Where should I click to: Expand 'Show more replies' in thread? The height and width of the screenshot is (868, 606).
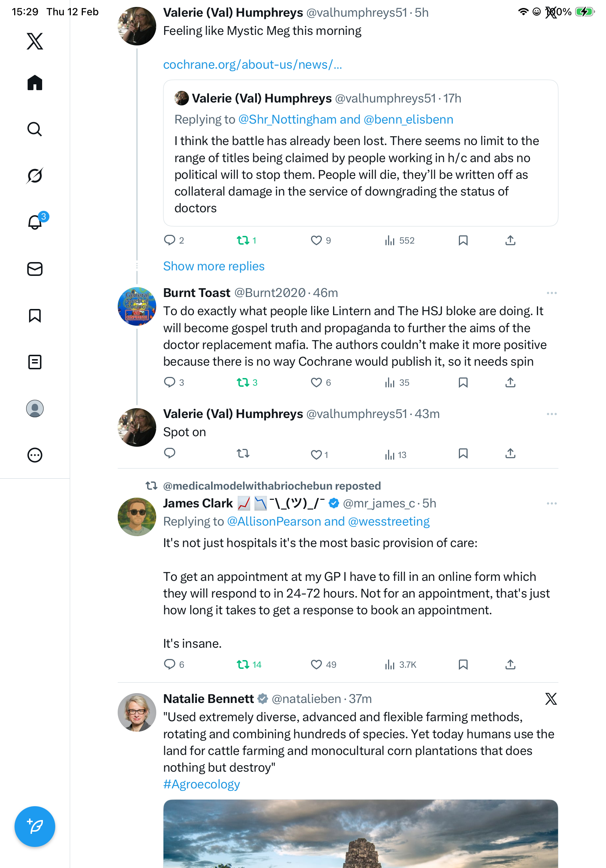(x=214, y=266)
